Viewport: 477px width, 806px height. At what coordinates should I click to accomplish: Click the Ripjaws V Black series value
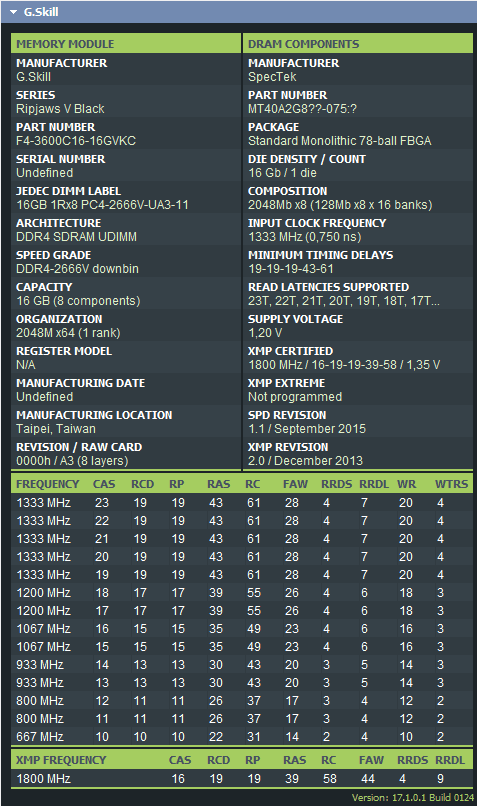click(60, 109)
